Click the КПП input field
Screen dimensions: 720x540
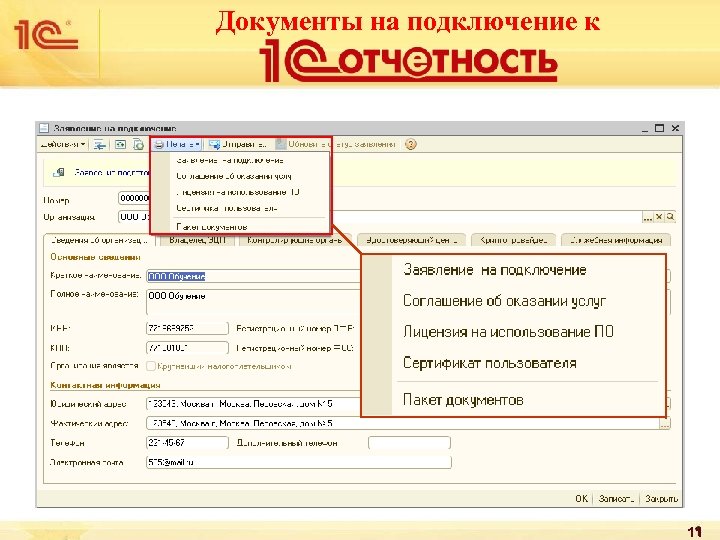(187, 348)
